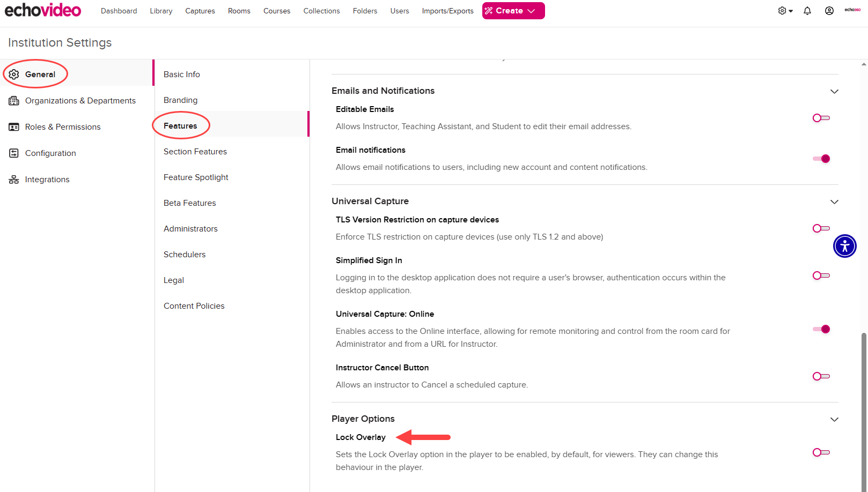Click the Simplified Sign In label
The image size is (868, 492).
click(369, 260)
